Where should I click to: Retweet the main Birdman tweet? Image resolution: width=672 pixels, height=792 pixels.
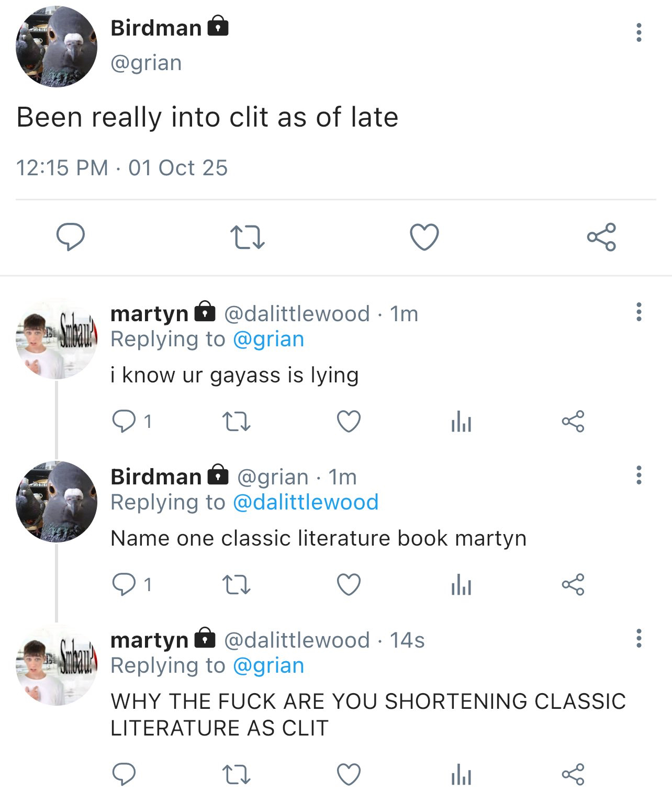pos(248,237)
